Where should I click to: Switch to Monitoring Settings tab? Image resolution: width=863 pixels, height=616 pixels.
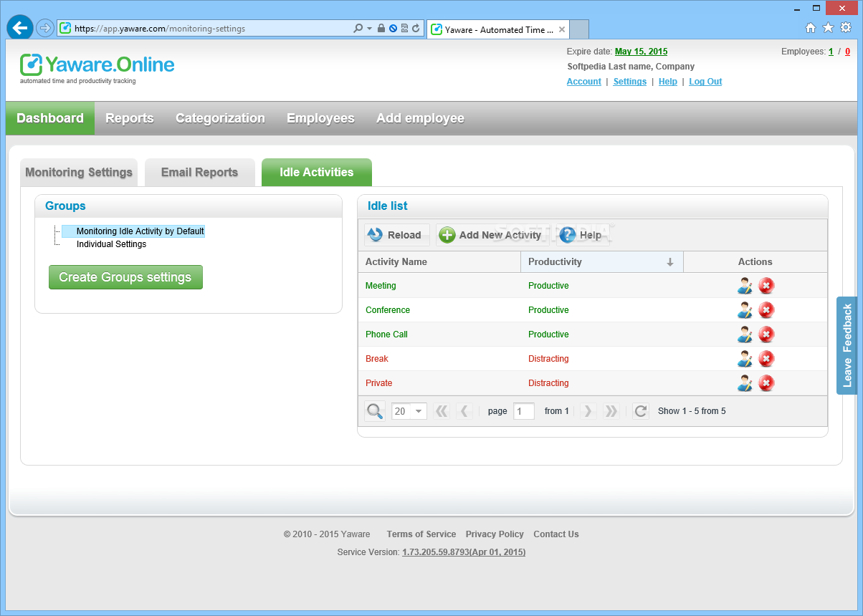pyautogui.click(x=79, y=173)
